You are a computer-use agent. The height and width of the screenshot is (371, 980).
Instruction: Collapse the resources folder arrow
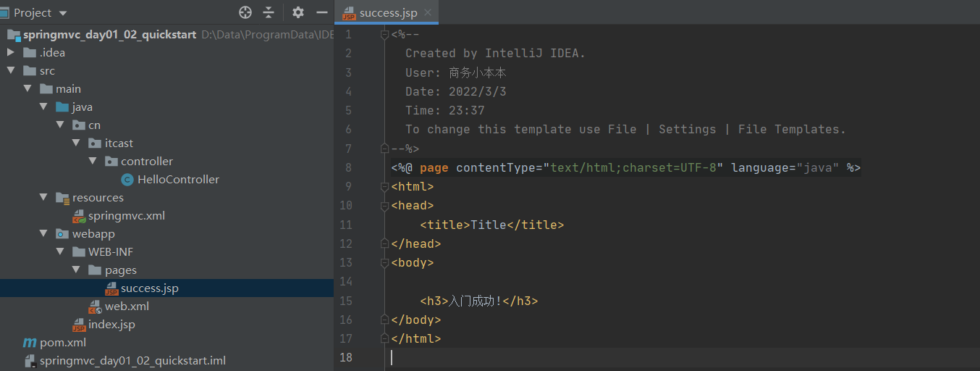[43, 197]
